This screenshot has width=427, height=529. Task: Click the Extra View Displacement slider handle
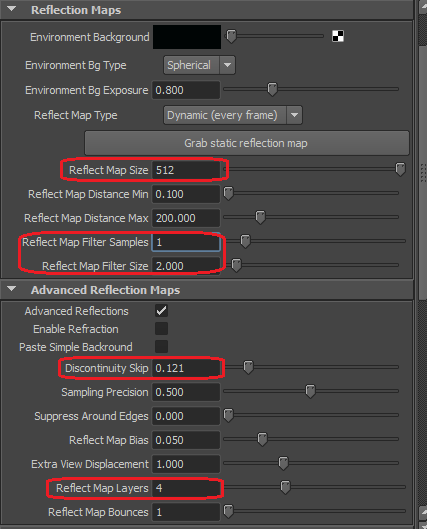pos(283,463)
